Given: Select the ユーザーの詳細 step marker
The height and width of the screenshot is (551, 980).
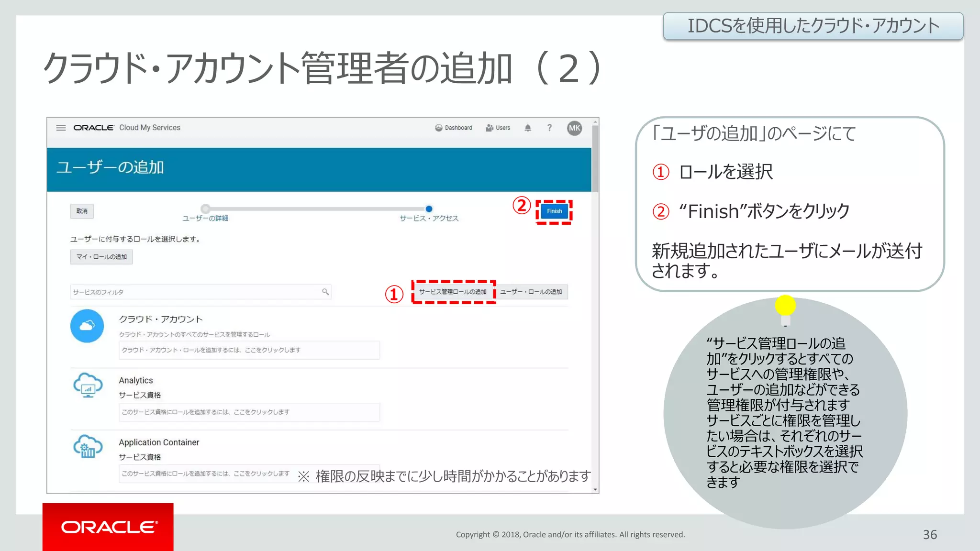Looking at the screenshot, I should pyautogui.click(x=205, y=209).
